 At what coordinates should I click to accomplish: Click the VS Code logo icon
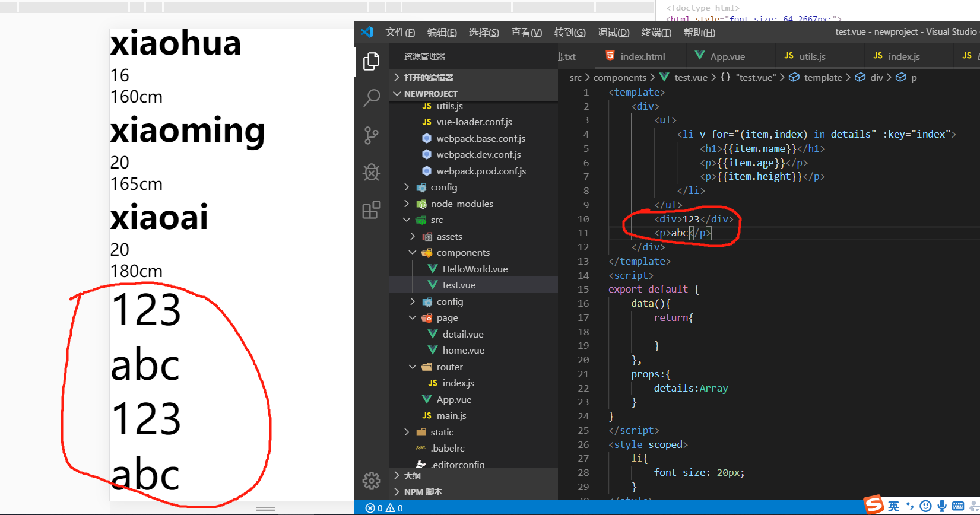[x=367, y=32]
